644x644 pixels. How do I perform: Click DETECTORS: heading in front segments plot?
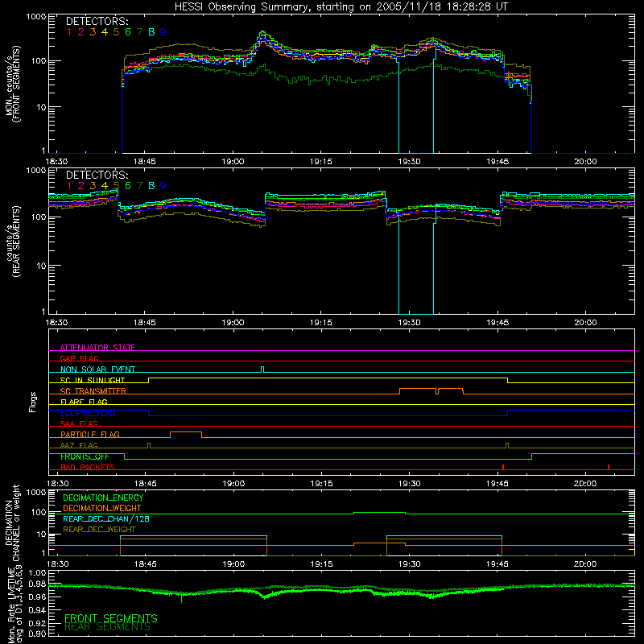97,22
